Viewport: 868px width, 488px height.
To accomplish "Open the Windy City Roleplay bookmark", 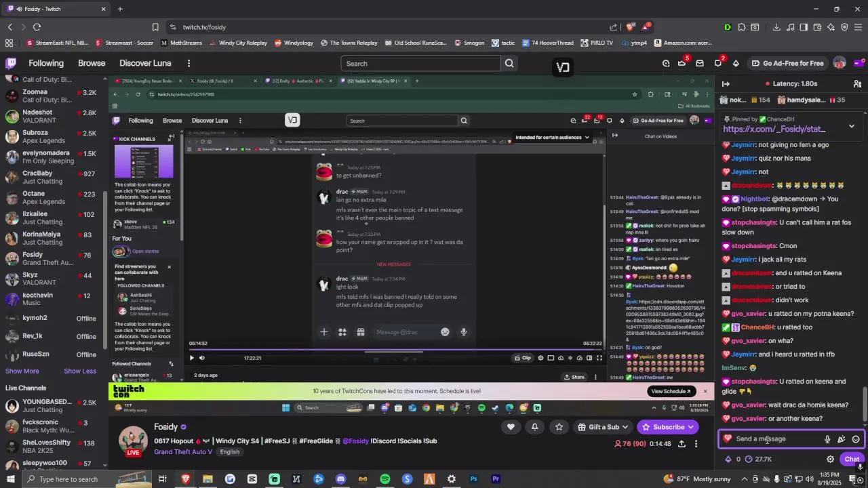I will click(x=238, y=43).
